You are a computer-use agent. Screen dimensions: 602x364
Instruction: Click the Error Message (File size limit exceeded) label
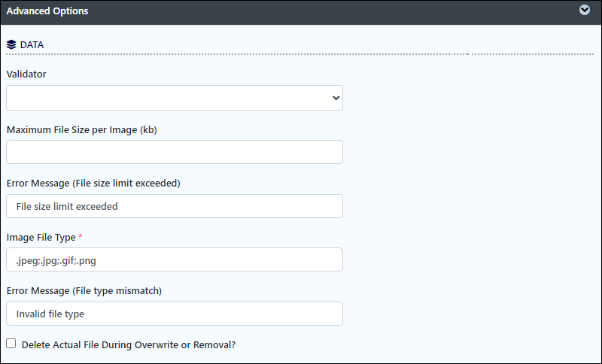[x=93, y=184]
